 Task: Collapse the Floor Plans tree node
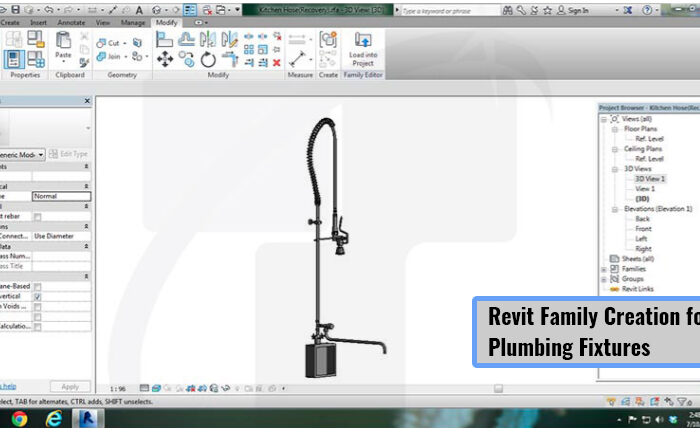coord(615,129)
